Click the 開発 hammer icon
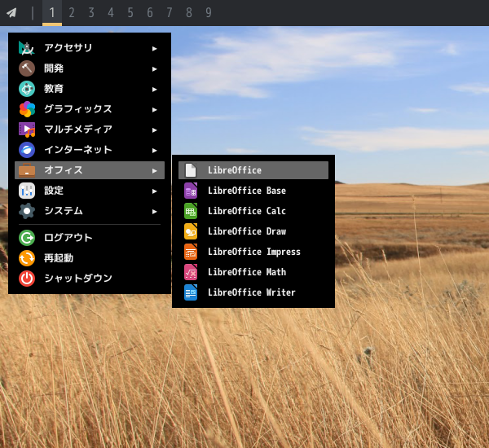This screenshot has width=489, height=448. 27,68
